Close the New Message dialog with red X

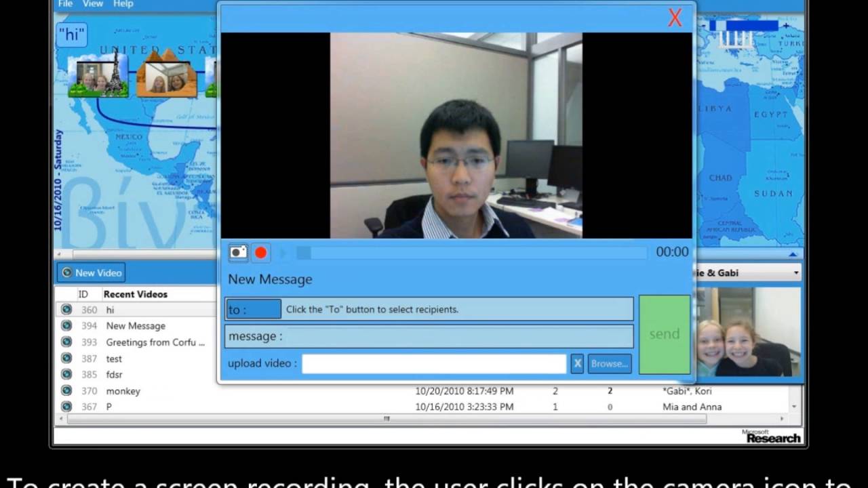pyautogui.click(x=675, y=18)
